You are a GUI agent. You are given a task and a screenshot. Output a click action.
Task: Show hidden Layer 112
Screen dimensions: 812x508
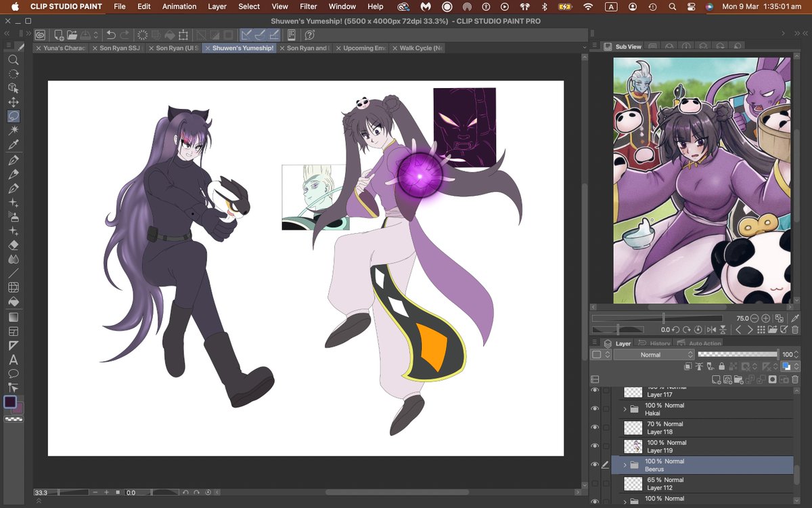[595, 484]
